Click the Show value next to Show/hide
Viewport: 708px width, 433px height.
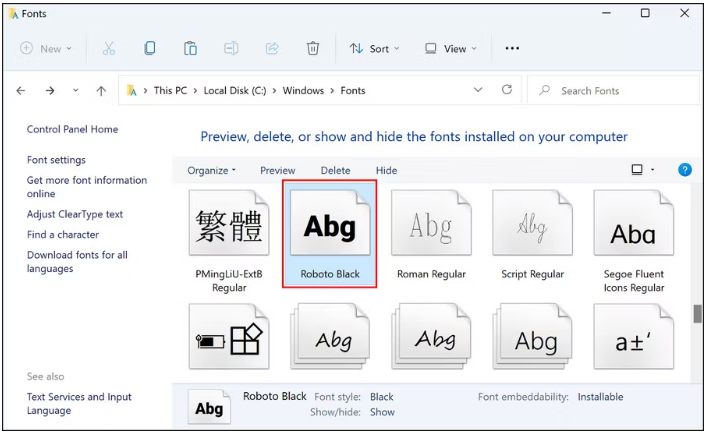[x=382, y=412]
